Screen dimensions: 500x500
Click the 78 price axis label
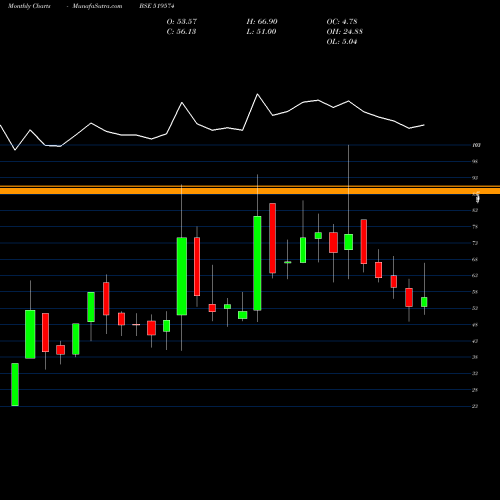coord(475,227)
